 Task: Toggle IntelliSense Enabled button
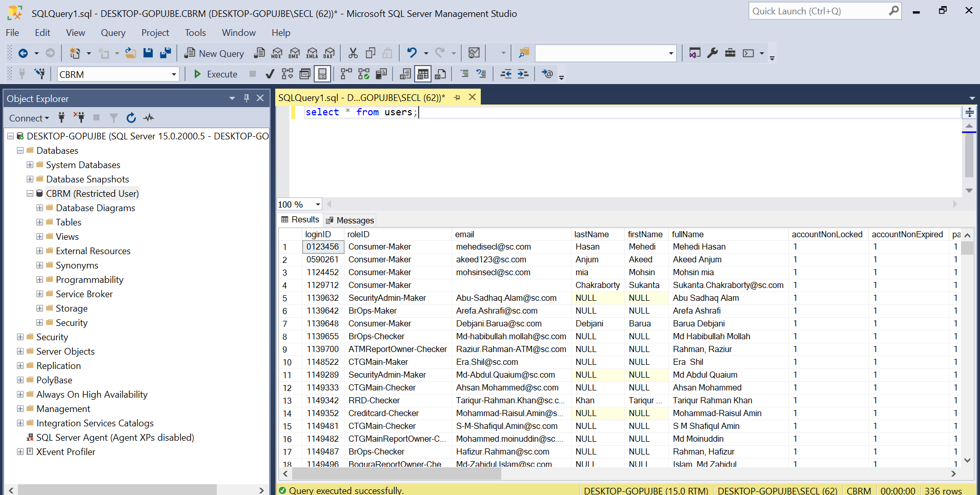[x=322, y=74]
